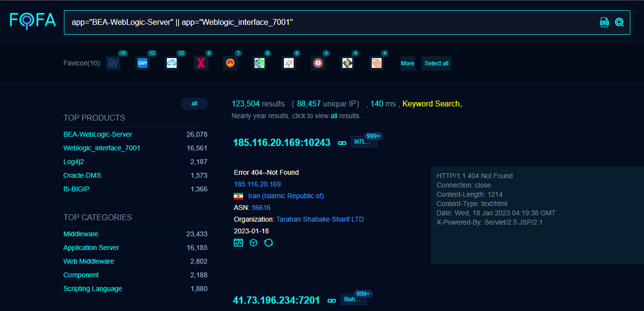Click 'HTTP/1.1 404 Not Found' header text

click(x=474, y=176)
